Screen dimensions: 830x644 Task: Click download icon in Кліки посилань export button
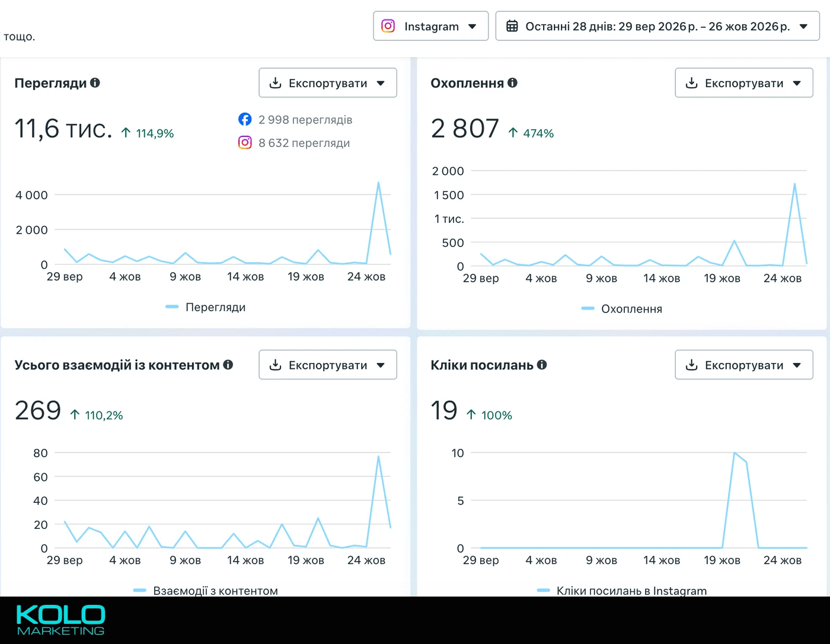coord(691,365)
